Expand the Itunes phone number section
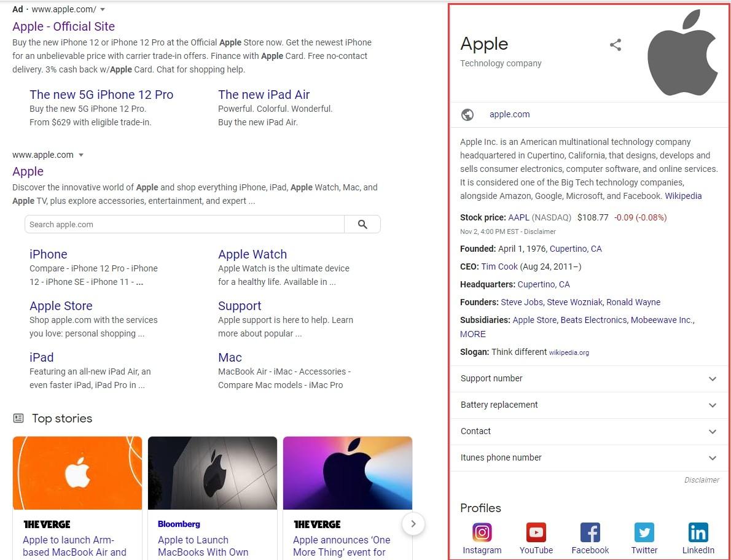This screenshot has height=560, width=731. (589, 457)
